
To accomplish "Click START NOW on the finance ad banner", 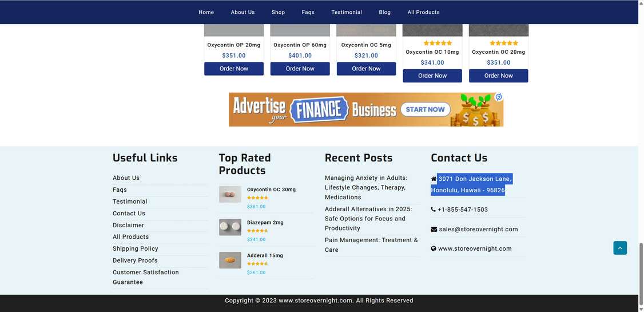I will [425, 109].
